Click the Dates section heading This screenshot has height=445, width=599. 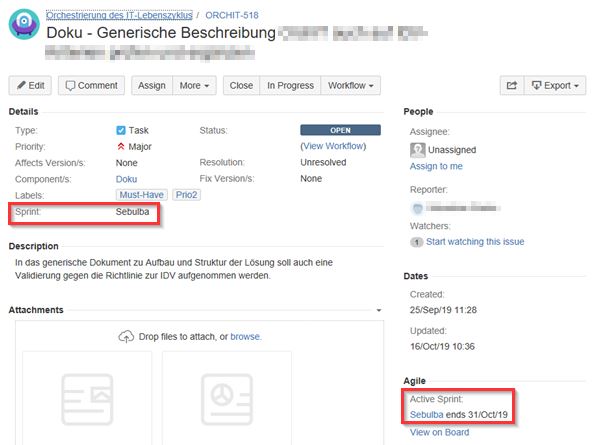416,276
